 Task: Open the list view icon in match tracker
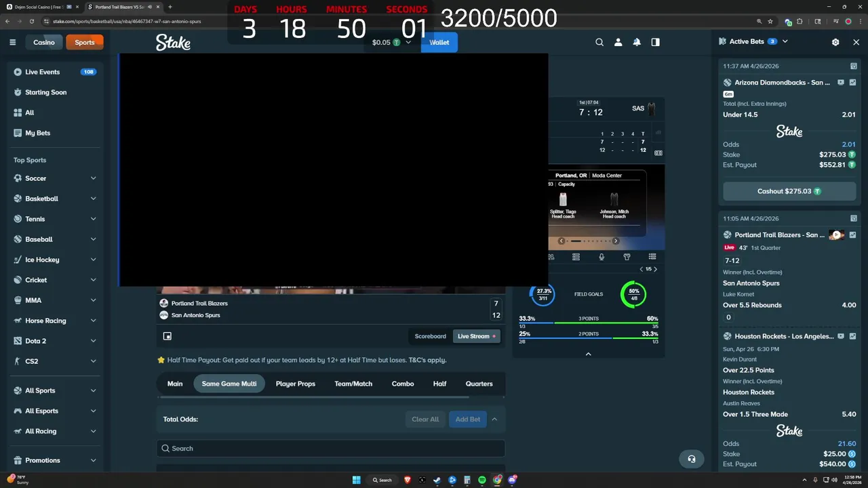(652, 257)
